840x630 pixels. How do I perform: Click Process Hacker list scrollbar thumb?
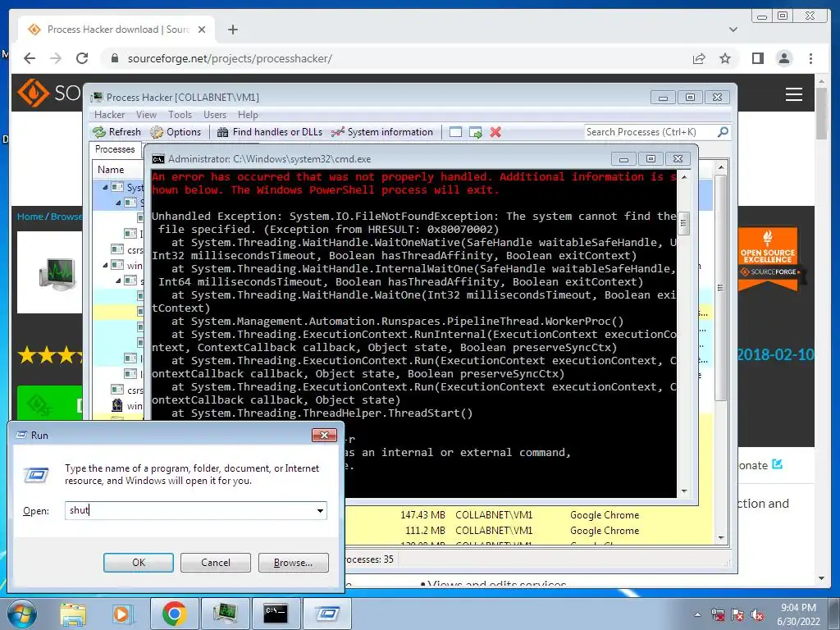tap(721, 288)
